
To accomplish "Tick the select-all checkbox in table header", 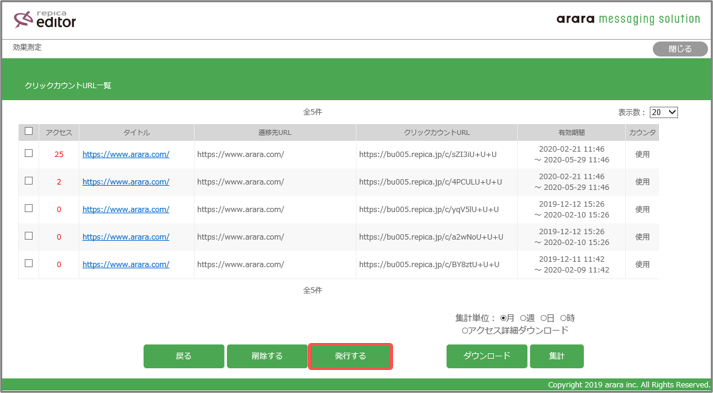I will (29, 131).
